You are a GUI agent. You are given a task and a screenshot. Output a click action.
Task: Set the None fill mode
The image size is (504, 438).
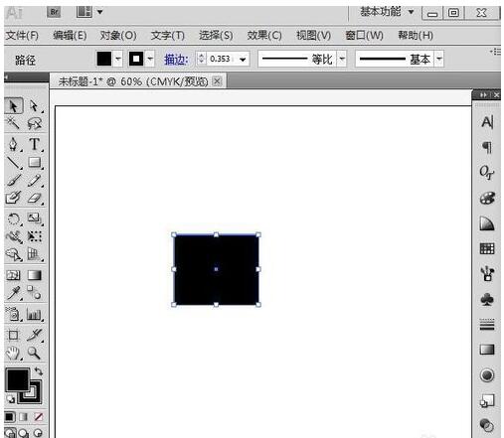pyautogui.click(x=38, y=417)
